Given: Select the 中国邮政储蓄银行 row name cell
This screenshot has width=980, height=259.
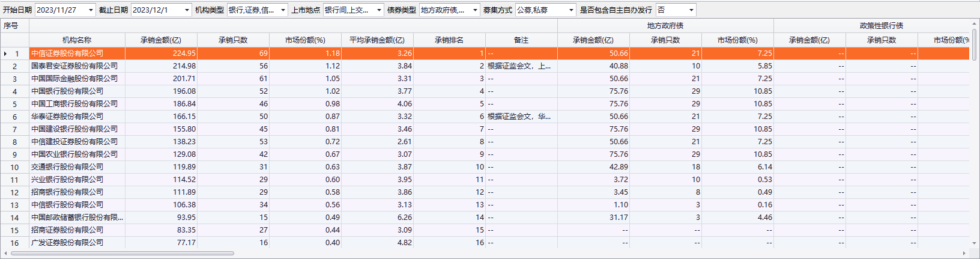Looking at the screenshot, I should click(x=77, y=218).
